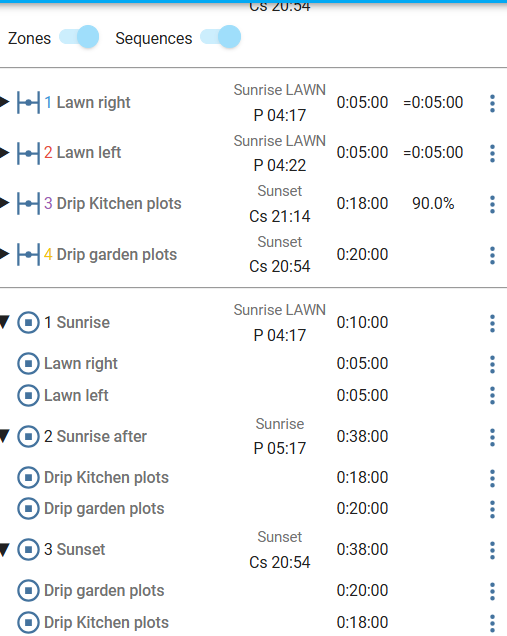This screenshot has width=507, height=636.
Task: Click the =0:05:00 adjustment on Lawn right
Action: [x=433, y=102]
